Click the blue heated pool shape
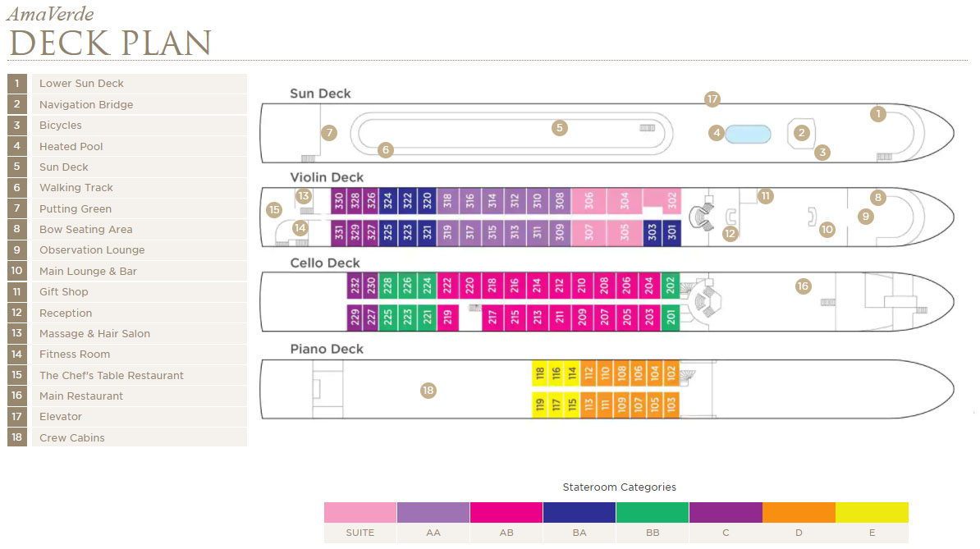 748,135
